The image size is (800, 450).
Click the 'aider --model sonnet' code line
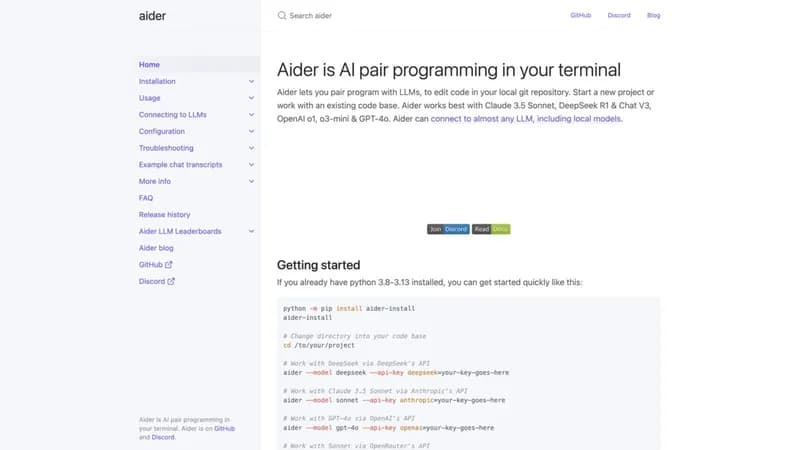(x=394, y=401)
